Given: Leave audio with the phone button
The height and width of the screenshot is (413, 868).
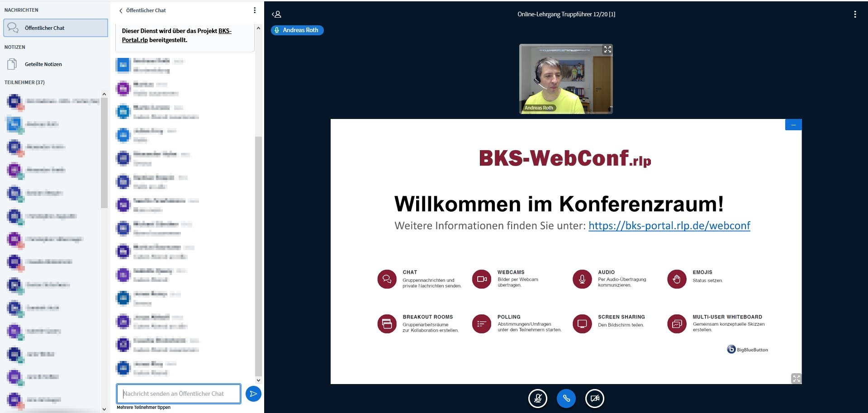Looking at the screenshot, I should click(566, 399).
